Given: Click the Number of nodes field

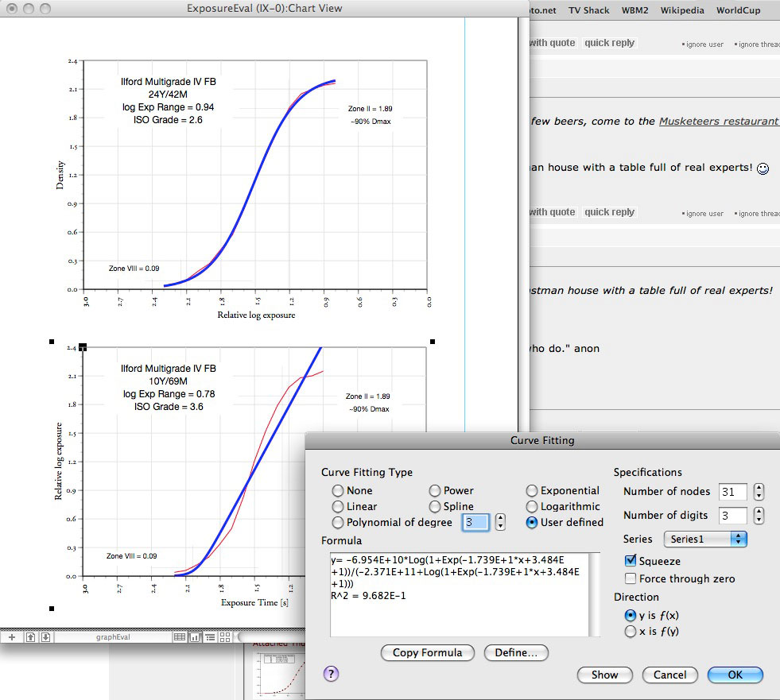Looking at the screenshot, I should tap(733, 492).
